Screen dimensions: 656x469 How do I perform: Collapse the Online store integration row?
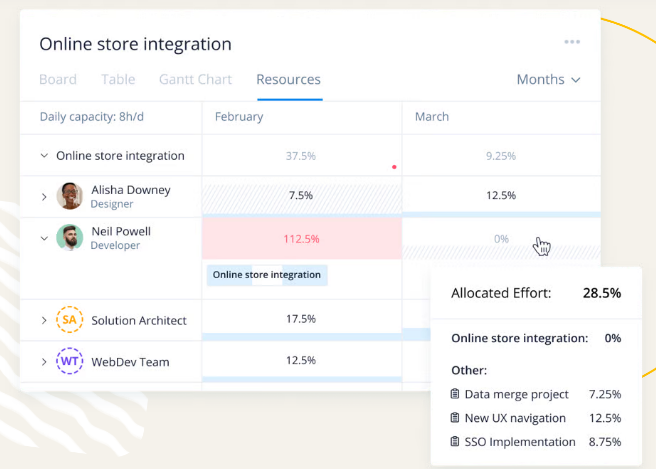(44, 156)
